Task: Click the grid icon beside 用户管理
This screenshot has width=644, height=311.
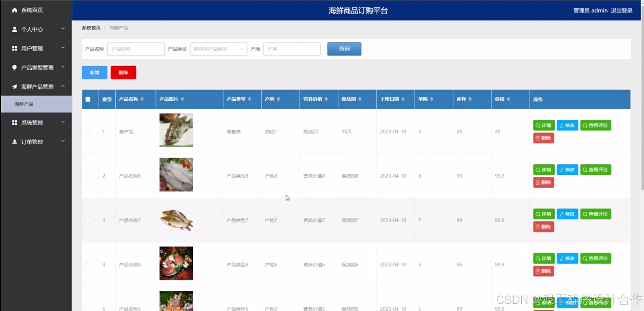Action: [15, 48]
